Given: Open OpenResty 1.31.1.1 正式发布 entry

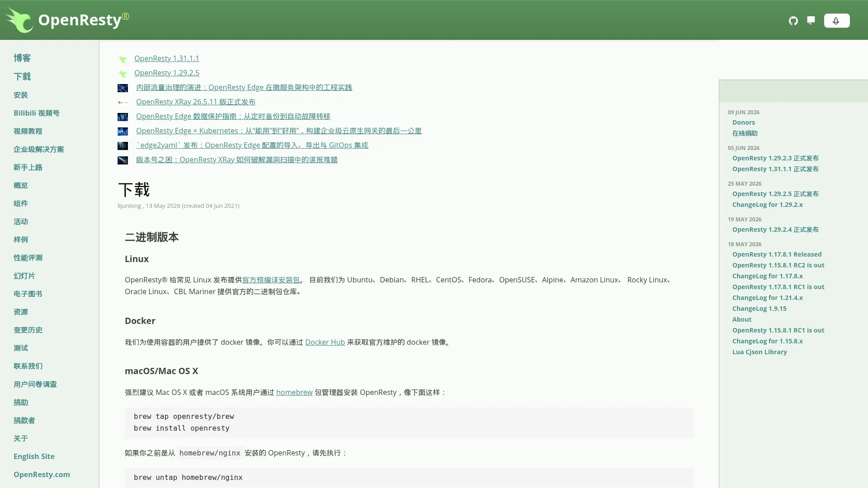Looking at the screenshot, I should click(x=775, y=169).
